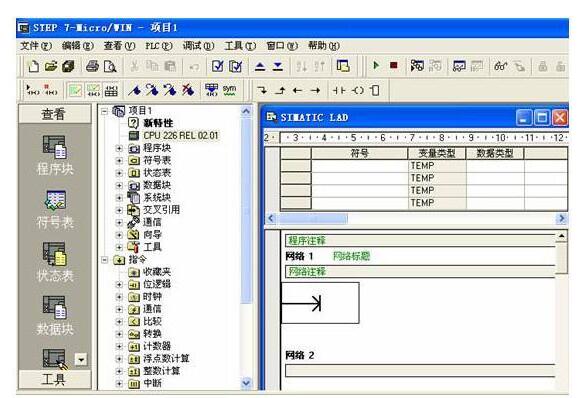Upload from PLC with up arrow icon
Viewport: 577px width, 398px height.
point(260,66)
